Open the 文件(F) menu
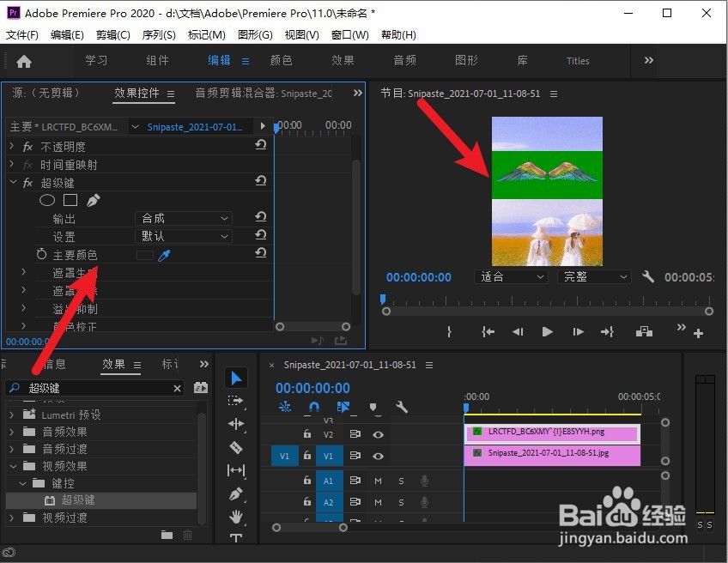Viewport: 728px width, 563px height. click(21, 35)
